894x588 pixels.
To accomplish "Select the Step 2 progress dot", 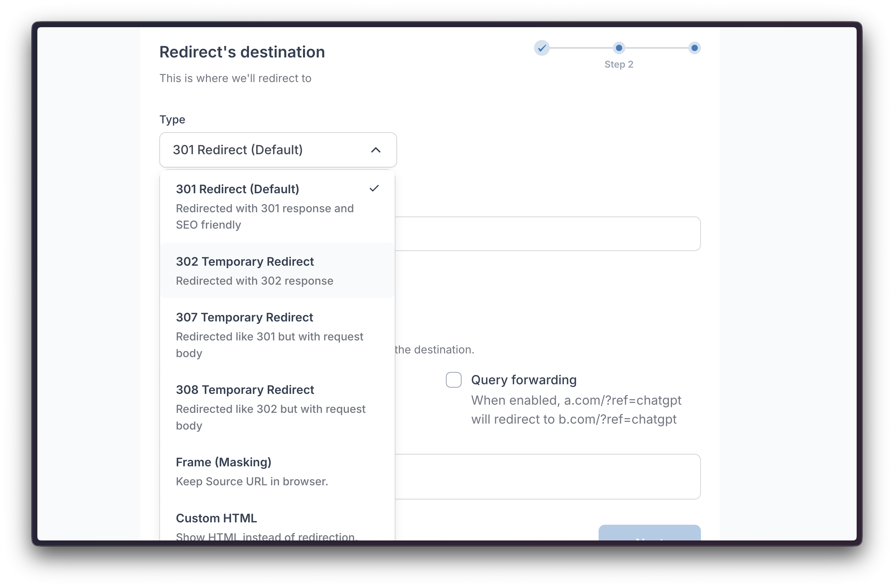I will click(x=619, y=48).
